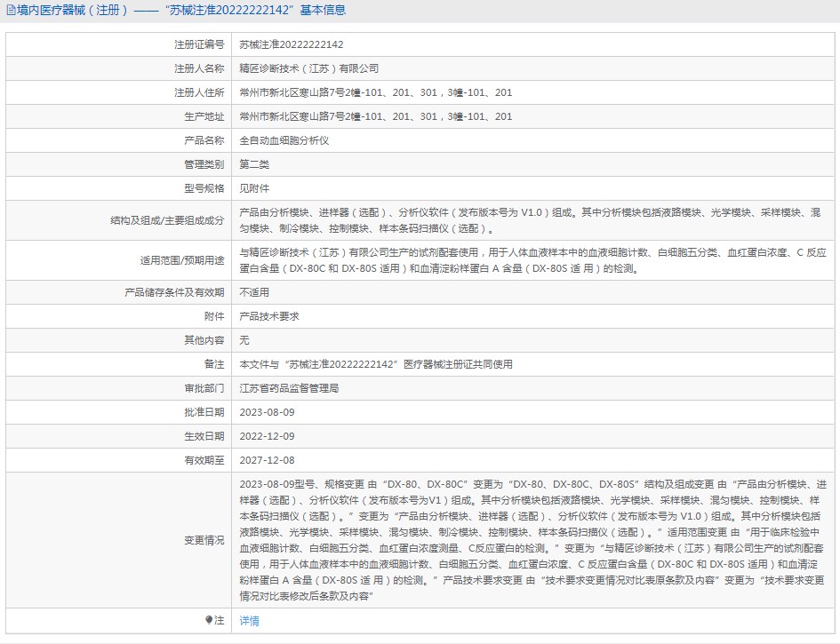Click 2023-08-09 in the 批准日期 row

tap(267, 413)
